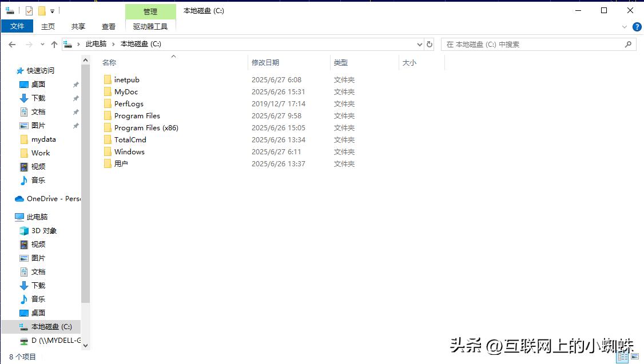Open the 文件 menu
644x364 pixels.
click(17, 26)
